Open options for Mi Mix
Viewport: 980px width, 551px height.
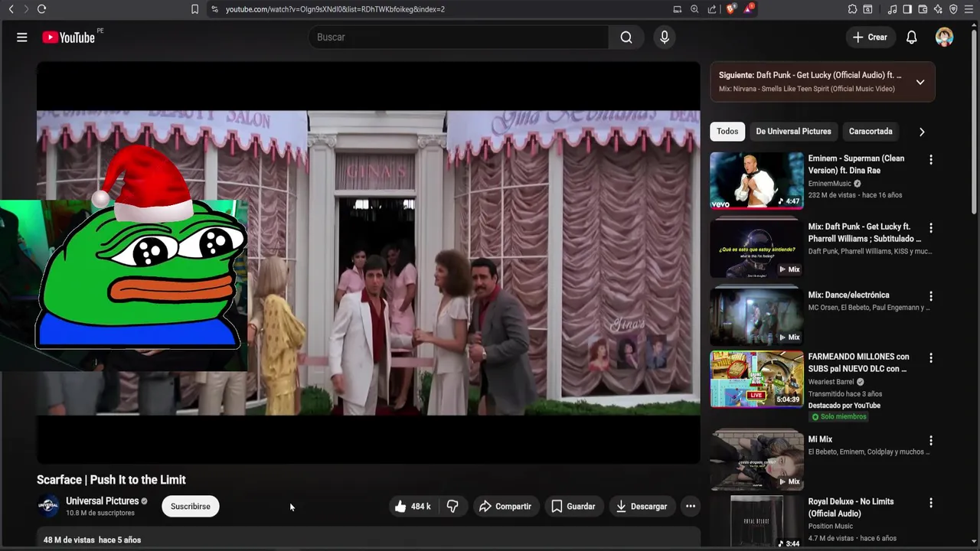[931, 441]
